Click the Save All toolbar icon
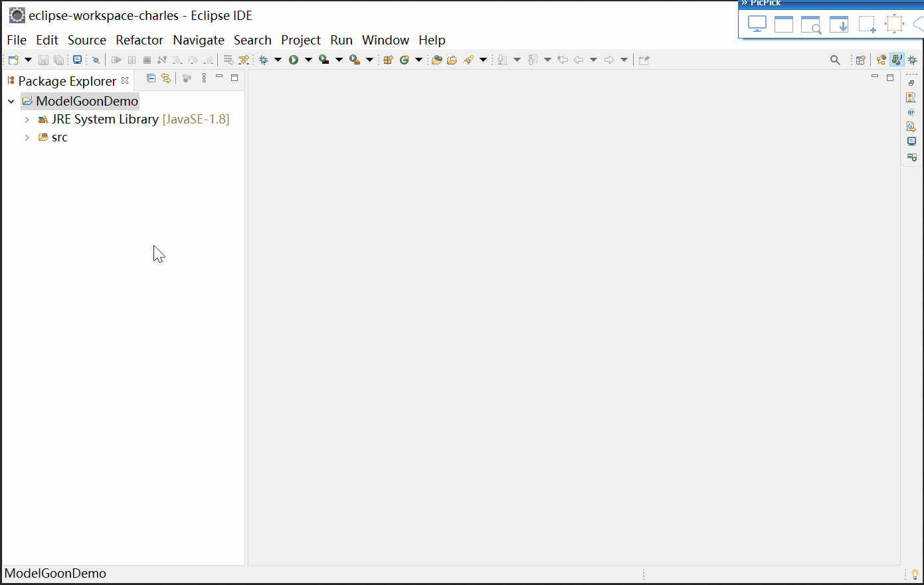Image resolution: width=924 pixels, height=585 pixels. (x=59, y=60)
